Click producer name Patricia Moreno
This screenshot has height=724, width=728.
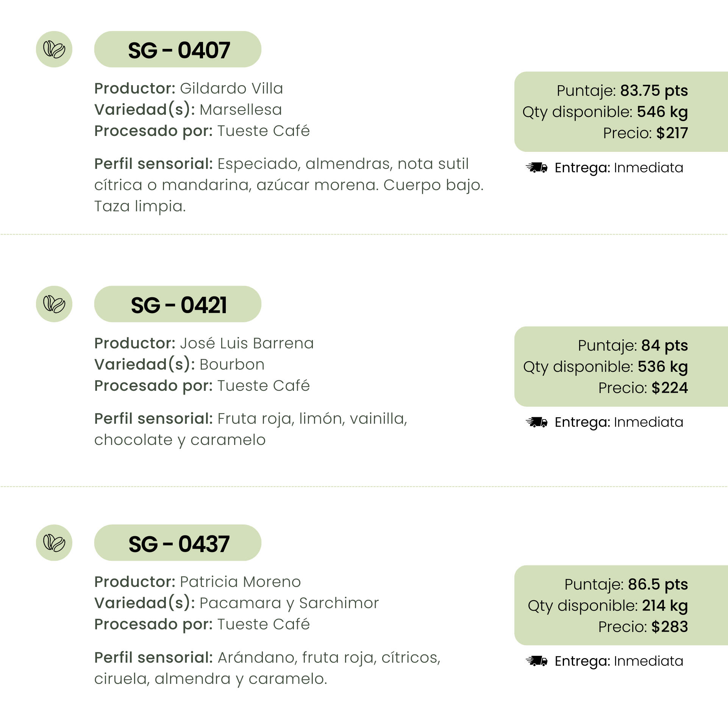point(241,582)
